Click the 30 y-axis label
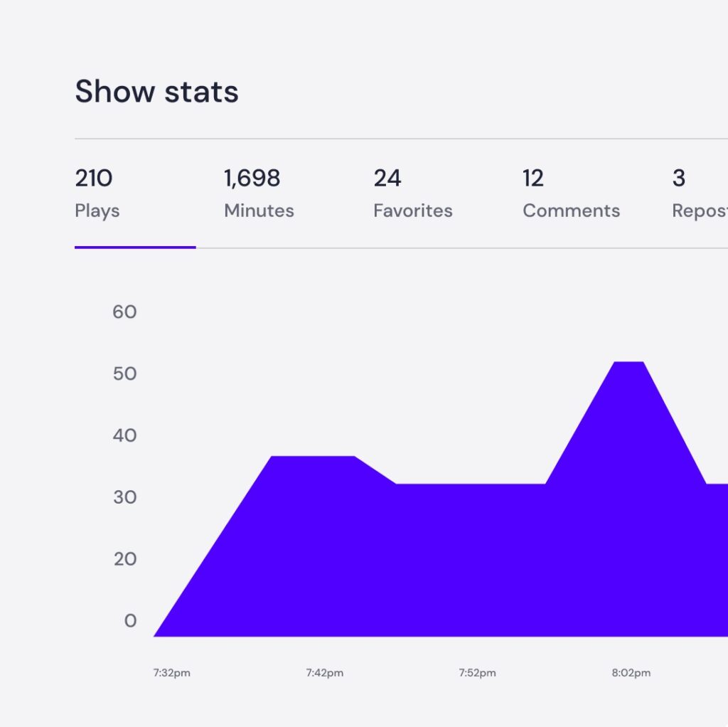Screen dimensions: 728x727 tap(124, 497)
